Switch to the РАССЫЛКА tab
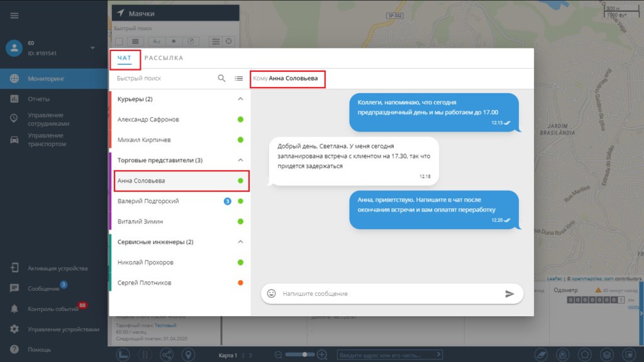This screenshot has width=644, height=362. (164, 58)
